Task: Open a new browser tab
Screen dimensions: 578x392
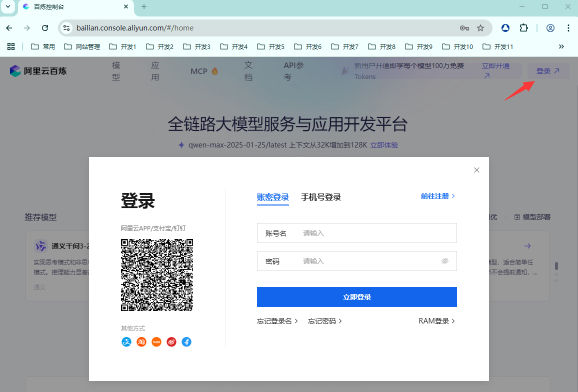Action: pyautogui.click(x=144, y=6)
